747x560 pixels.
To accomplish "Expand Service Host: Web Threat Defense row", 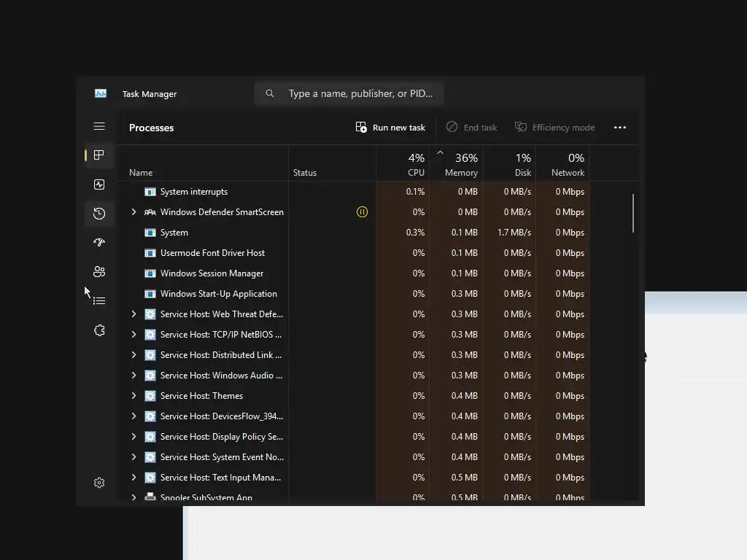I will click(x=134, y=314).
